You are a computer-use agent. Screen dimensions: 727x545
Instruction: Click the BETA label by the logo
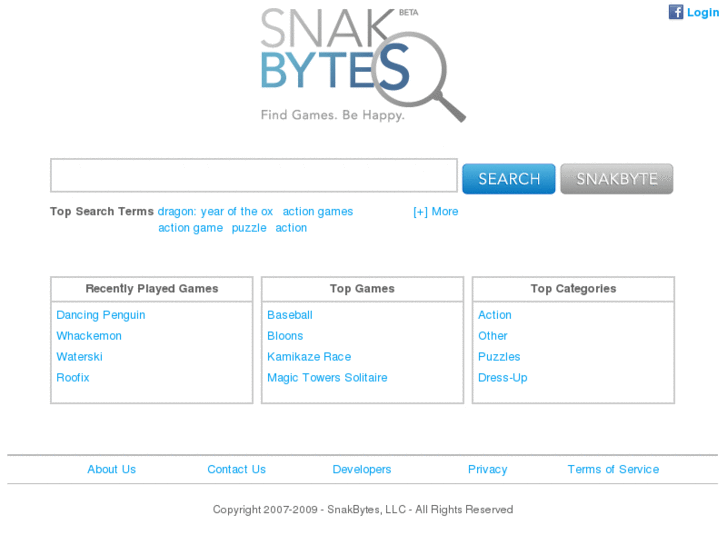tap(408, 13)
